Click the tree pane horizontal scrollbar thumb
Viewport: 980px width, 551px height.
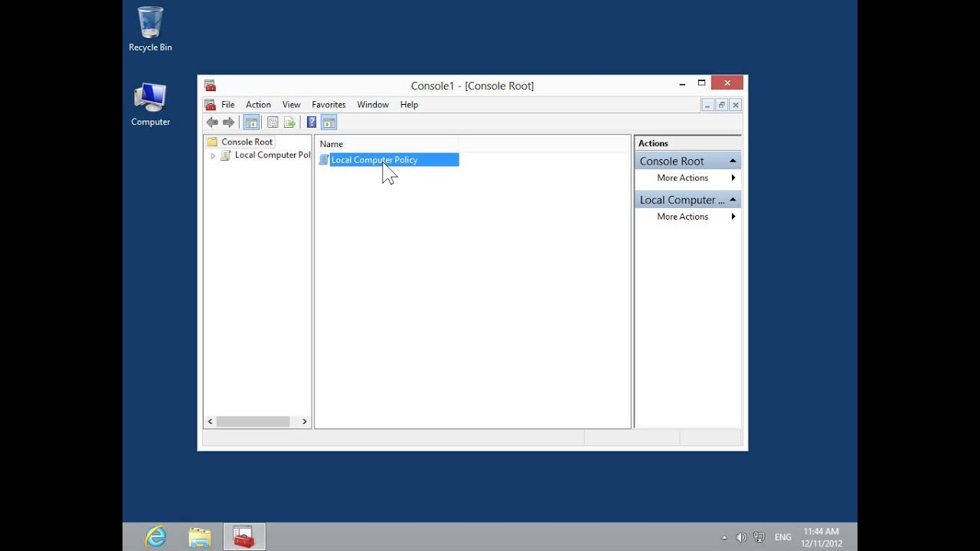(x=253, y=422)
